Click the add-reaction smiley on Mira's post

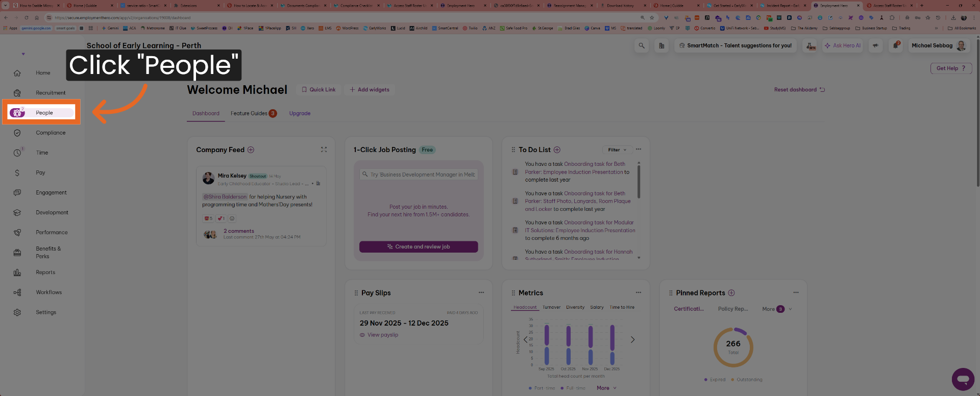(232, 218)
